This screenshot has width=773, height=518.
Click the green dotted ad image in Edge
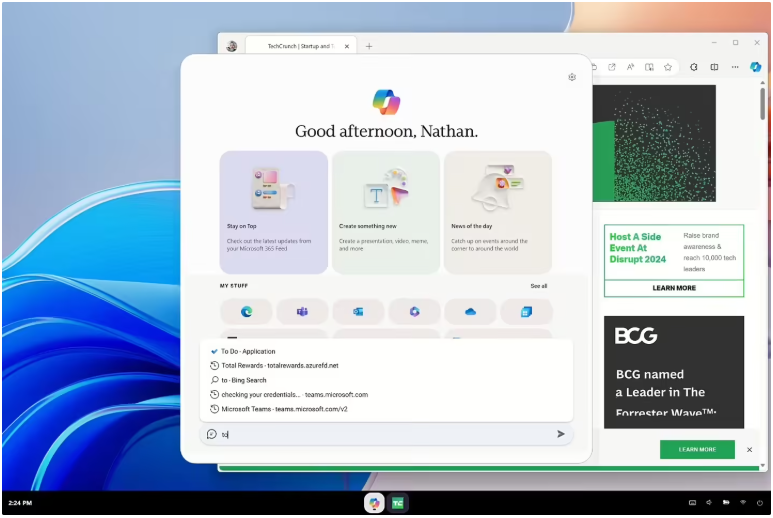(654, 143)
